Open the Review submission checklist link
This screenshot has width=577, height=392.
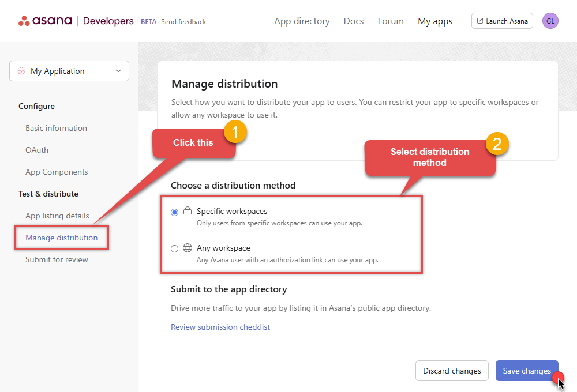(220, 327)
